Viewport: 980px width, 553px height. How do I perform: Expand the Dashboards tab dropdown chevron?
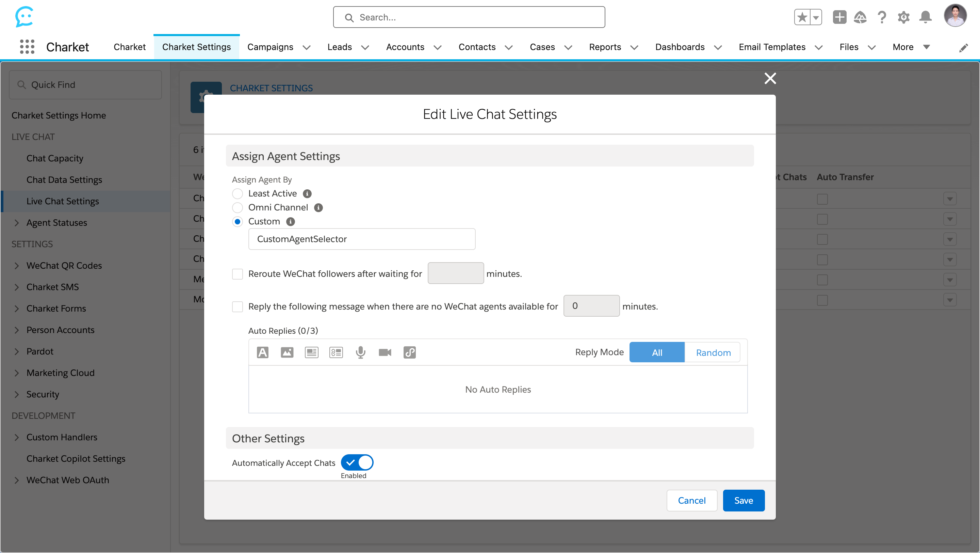tap(718, 48)
